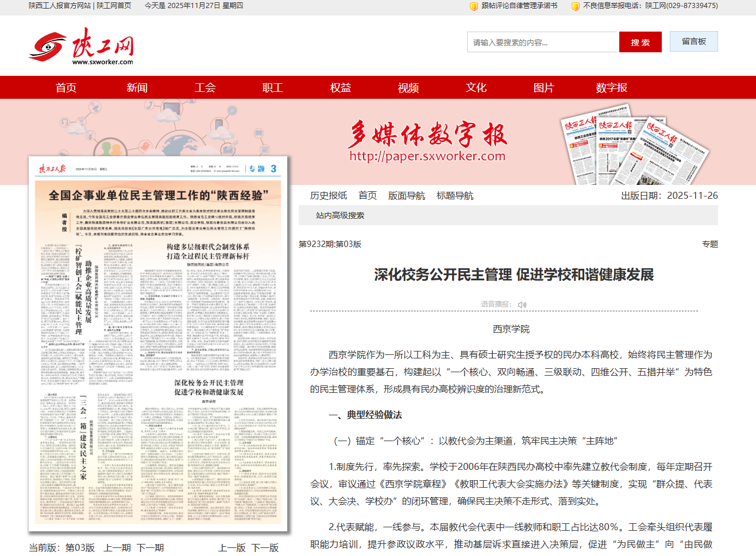Click shield icon beside 不良信息举报电话
The height and width of the screenshot is (556, 756).
tap(575, 6)
